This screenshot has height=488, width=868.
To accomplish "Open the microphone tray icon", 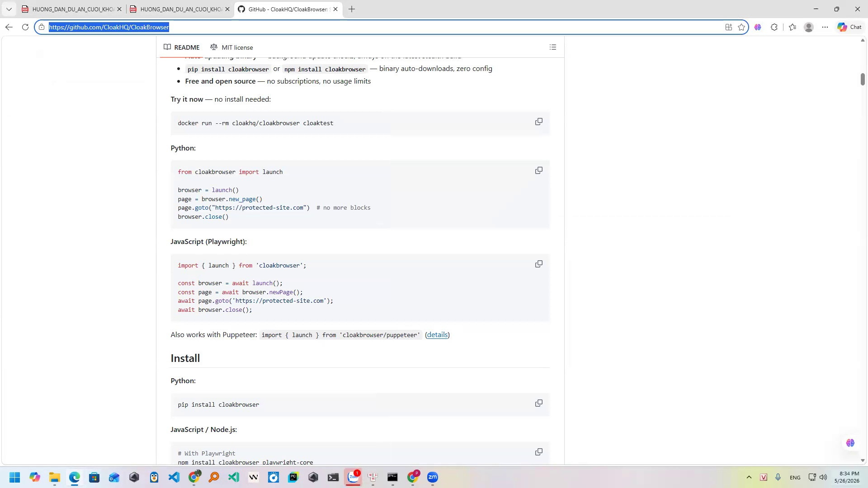I will (778, 477).
